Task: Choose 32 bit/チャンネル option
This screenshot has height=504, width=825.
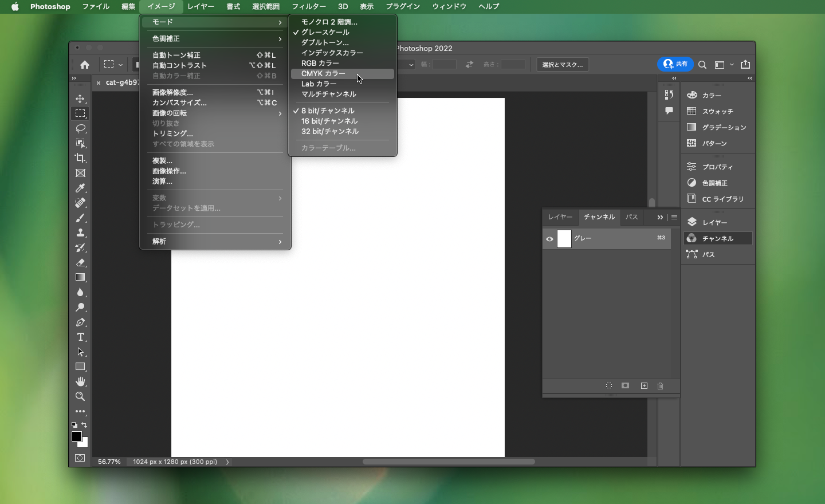Action: click(x=343, y=131)
